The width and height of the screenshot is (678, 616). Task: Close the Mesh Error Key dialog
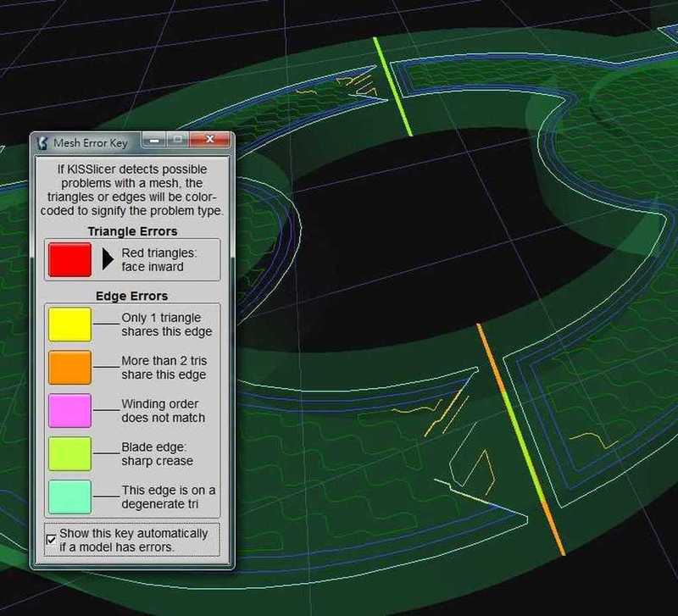(x=208, y=141)
